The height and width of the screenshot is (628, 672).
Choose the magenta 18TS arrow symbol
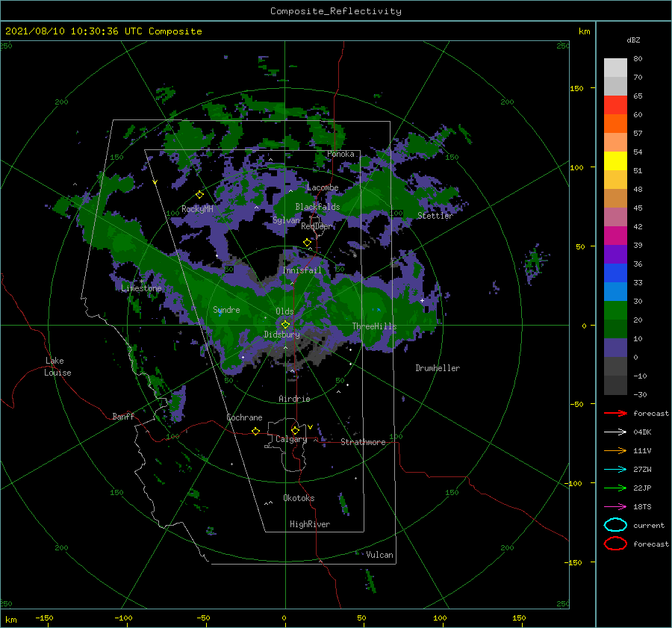(615, 507)
